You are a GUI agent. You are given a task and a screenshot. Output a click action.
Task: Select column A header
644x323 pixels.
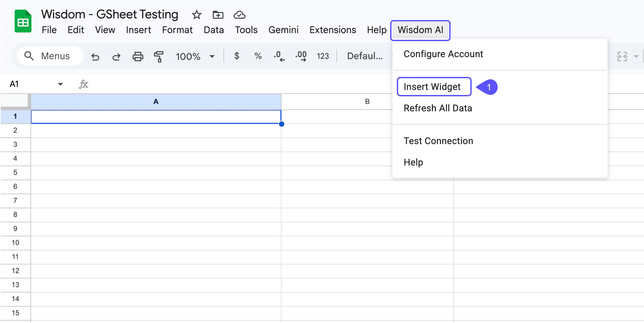coord(156,102)
